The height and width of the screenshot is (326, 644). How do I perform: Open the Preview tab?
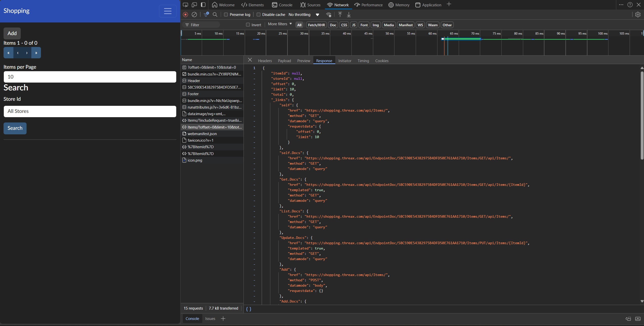(x=303, y=61)
